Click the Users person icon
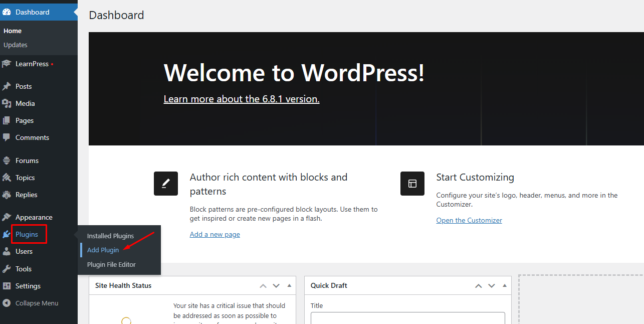 (7, 251)
